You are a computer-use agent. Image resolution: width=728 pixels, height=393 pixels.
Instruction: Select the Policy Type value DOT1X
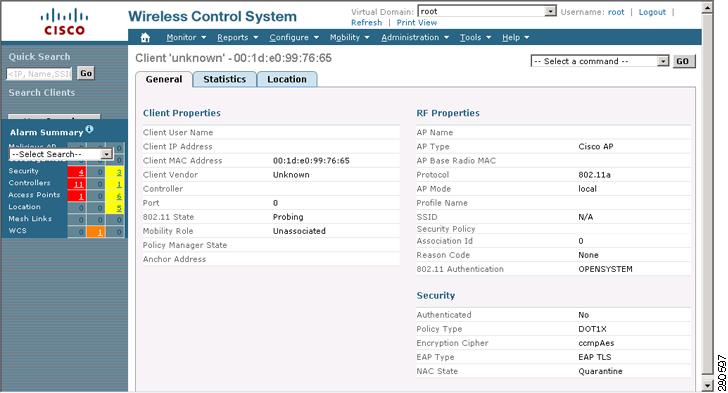[592, 329]
